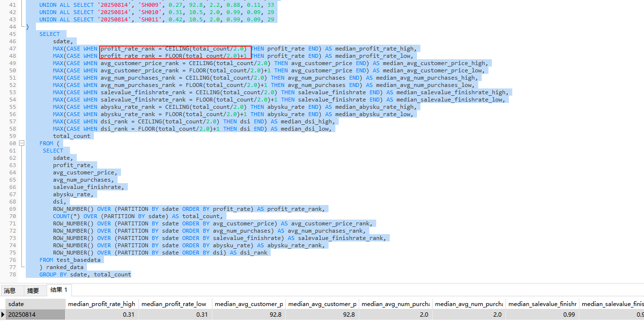Click line number 78 in the gutter
644x324 pixels.
[x=12, y=274]
